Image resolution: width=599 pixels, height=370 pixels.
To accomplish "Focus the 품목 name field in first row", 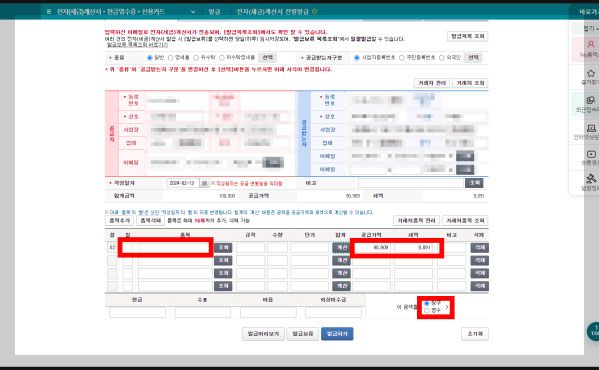I will 175,248.
